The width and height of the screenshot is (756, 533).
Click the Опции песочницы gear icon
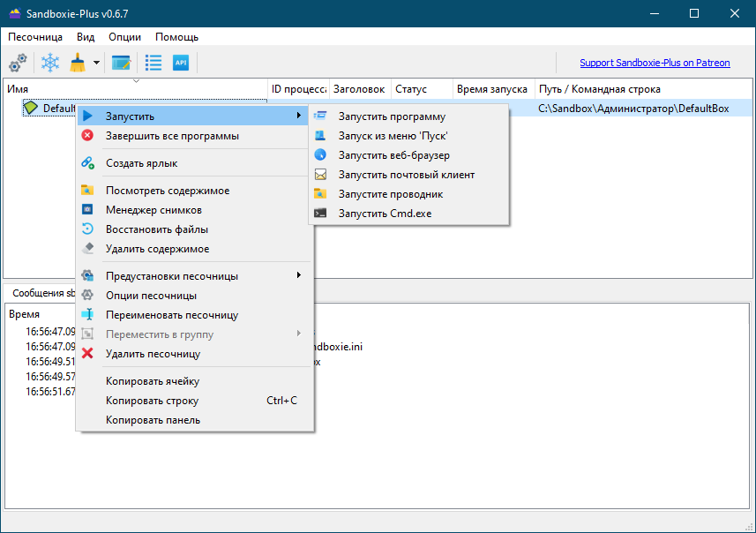[x=87, y=296]
